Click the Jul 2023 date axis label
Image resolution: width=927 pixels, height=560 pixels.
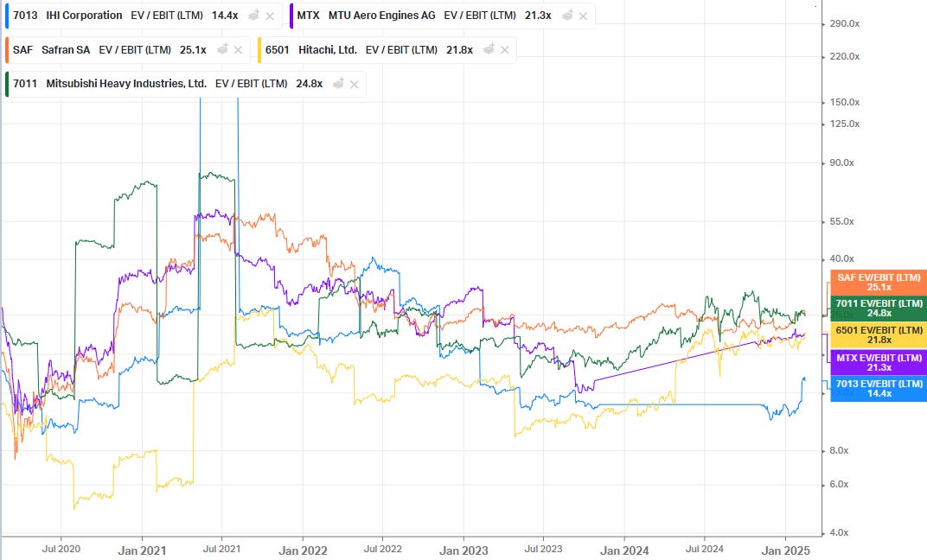[x=543, y=549]
